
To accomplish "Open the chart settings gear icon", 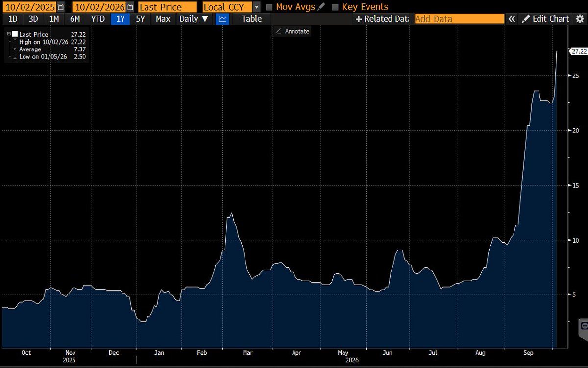I will [580, 19].
